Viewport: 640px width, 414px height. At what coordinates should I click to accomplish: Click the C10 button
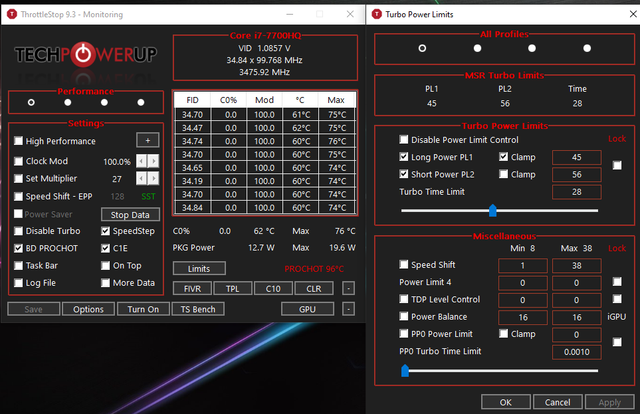273,288
